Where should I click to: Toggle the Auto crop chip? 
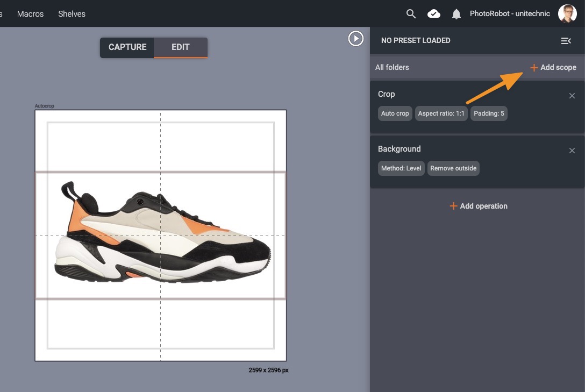[395, 113]
